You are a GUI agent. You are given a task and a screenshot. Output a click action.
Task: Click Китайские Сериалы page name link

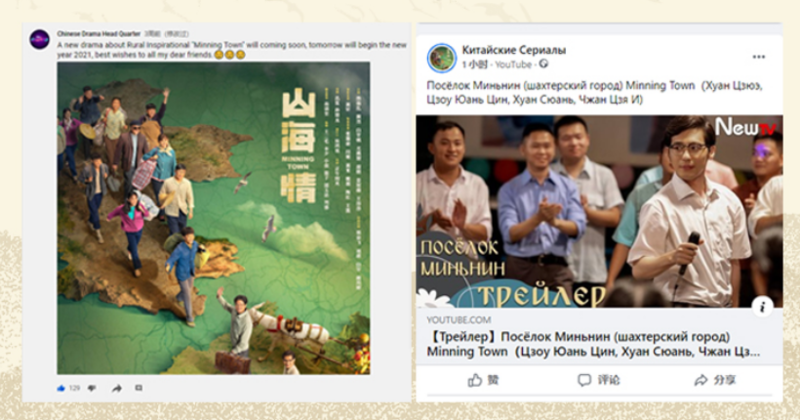[x=514, y=50]
